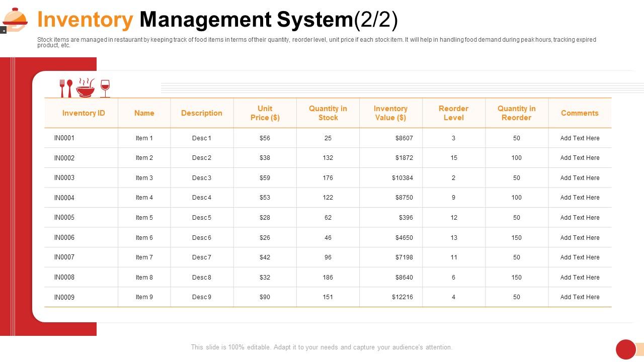Click the fork icon above the table

coord(62,88)
